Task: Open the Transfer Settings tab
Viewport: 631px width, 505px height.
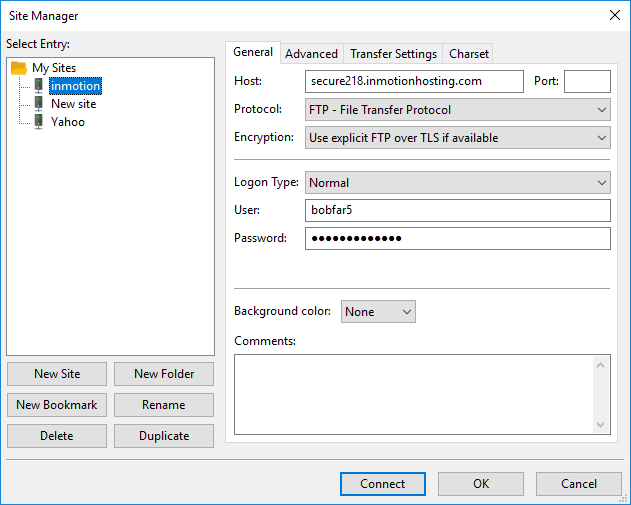Action: click(x=393, y=54)
